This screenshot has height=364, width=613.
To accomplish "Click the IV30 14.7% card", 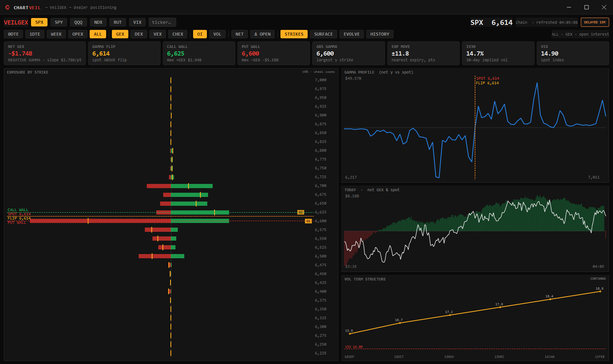I will coord(498,53).
